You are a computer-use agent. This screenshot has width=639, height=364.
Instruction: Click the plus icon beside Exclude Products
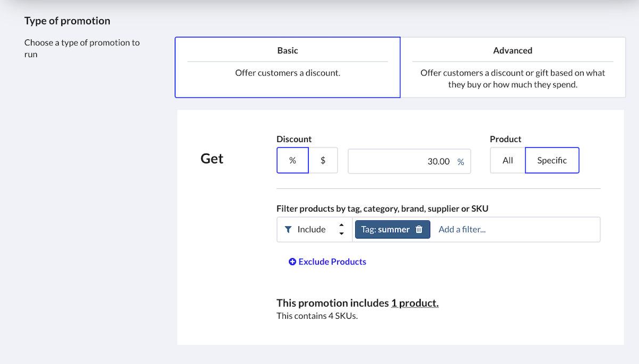292,262
